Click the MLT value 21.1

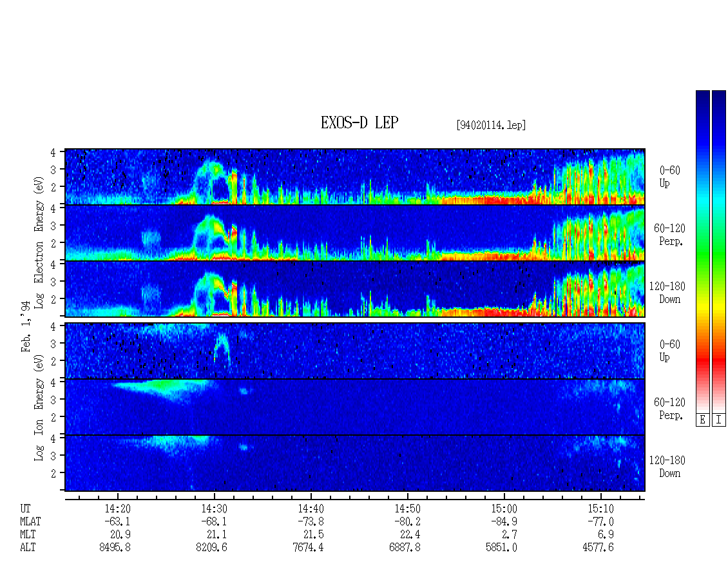tap(216, 534)
